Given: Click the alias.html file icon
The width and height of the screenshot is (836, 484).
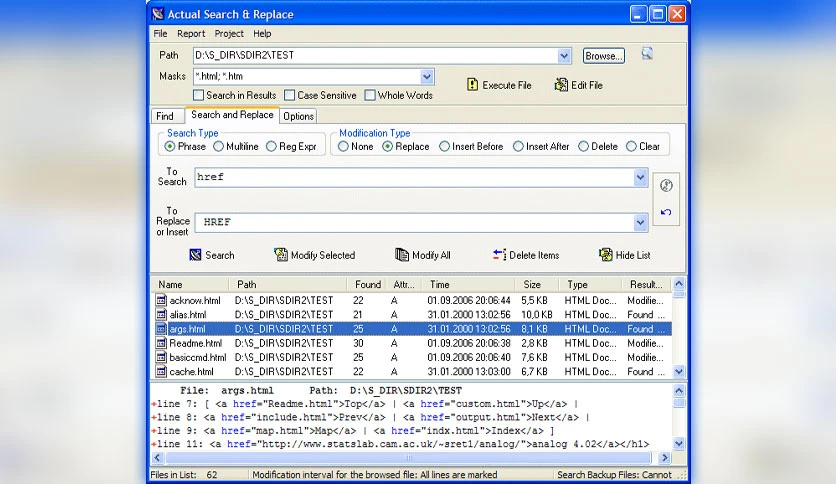Looking at the screenshot, I should [x=161, y=314].
